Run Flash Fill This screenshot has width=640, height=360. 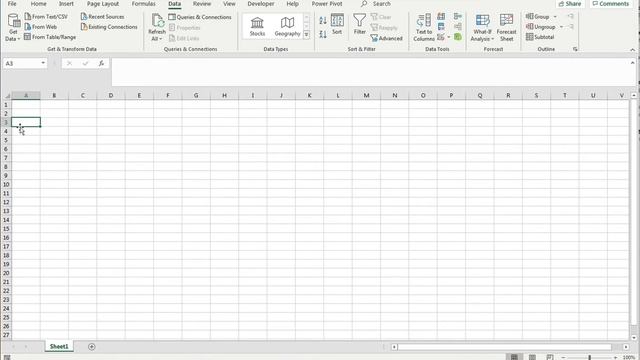[x=441, y=16]
